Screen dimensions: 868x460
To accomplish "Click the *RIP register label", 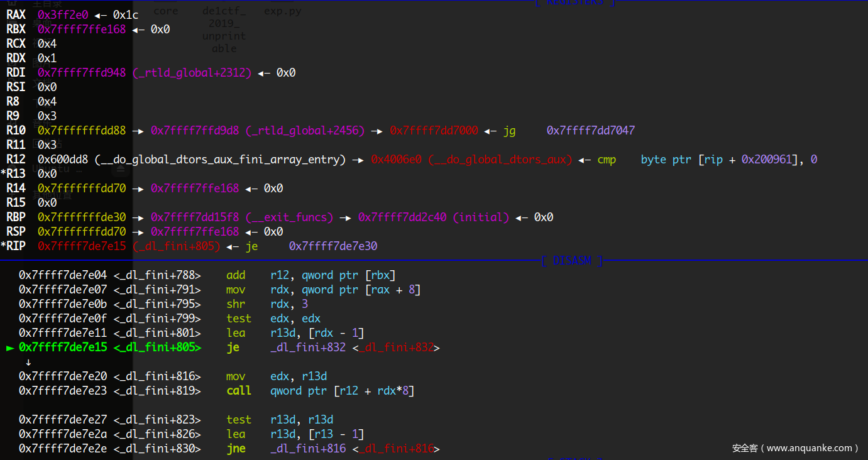I will point(14,246).
